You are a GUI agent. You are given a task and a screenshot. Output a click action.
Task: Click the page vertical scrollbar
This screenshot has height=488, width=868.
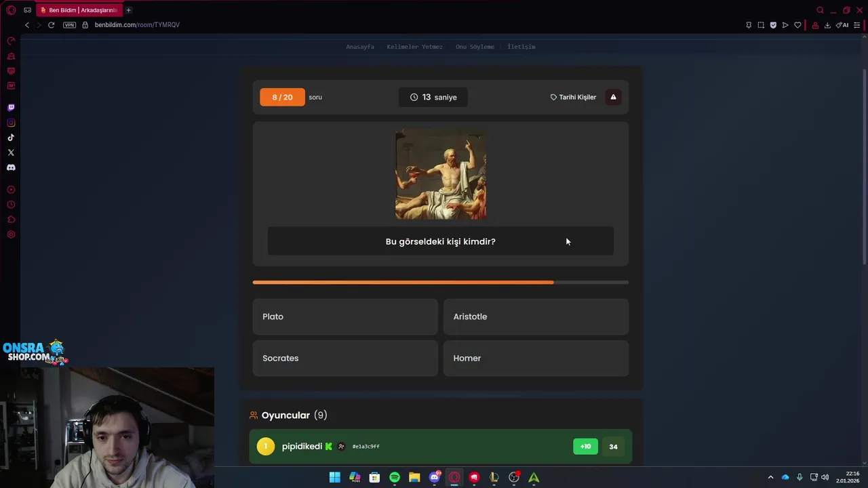point(865,166)
